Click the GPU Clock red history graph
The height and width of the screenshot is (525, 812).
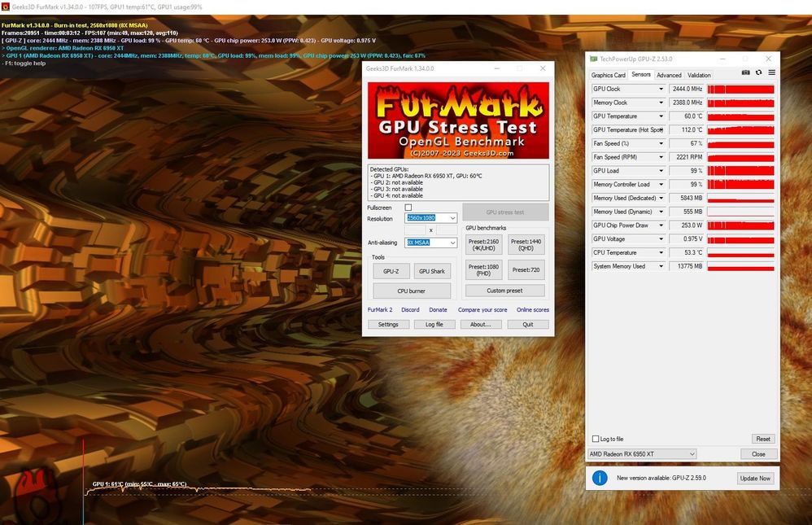740,90
